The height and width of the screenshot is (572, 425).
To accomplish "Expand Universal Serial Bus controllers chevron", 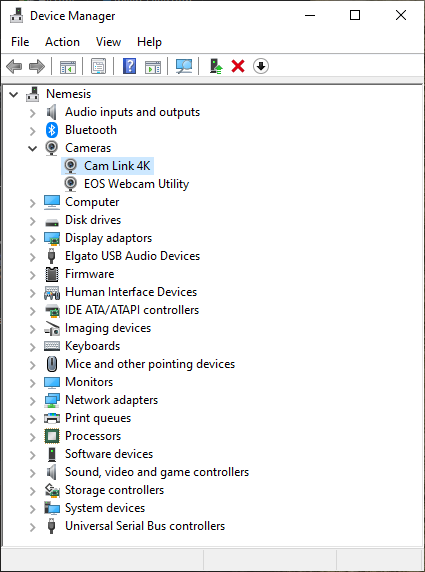I will 33,526.
